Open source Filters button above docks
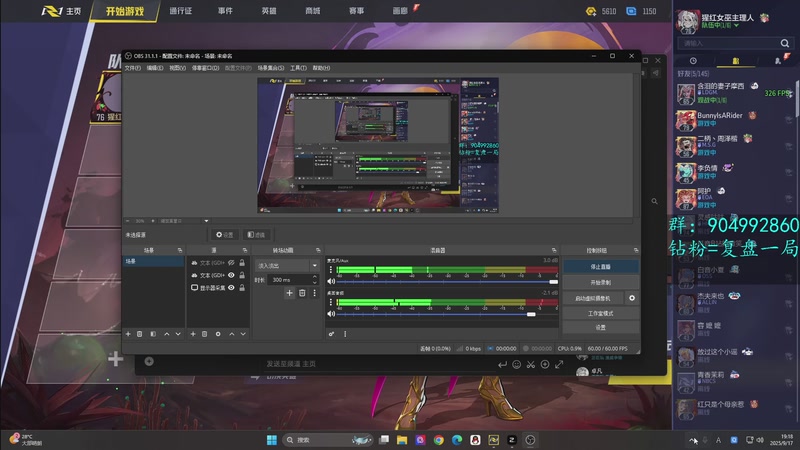The width and height of the screenshot is (800, 450). (x=257, y=235)
